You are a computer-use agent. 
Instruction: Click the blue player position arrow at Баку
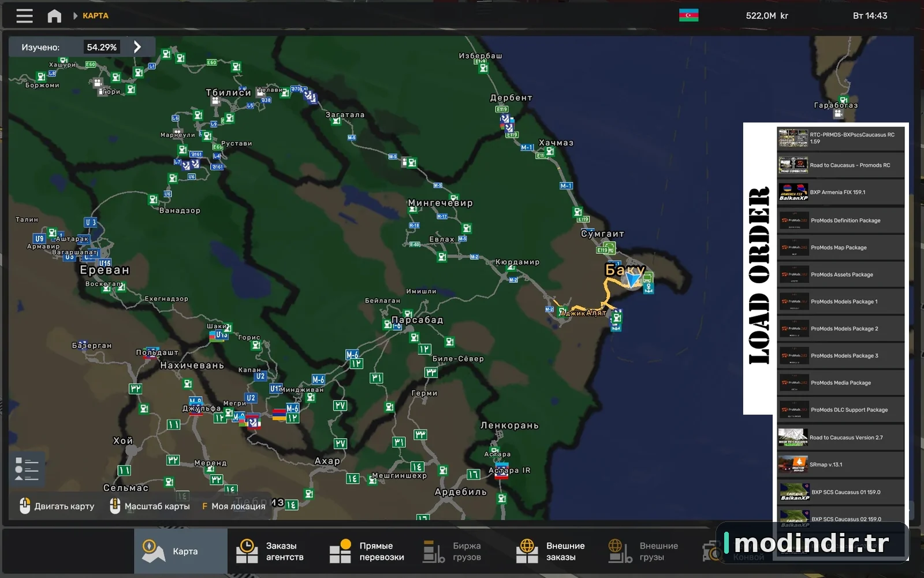point(633,280)
